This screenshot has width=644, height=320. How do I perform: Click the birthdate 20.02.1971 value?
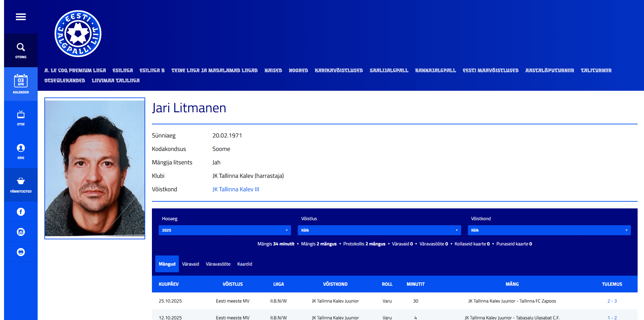(x=227, y=135)
